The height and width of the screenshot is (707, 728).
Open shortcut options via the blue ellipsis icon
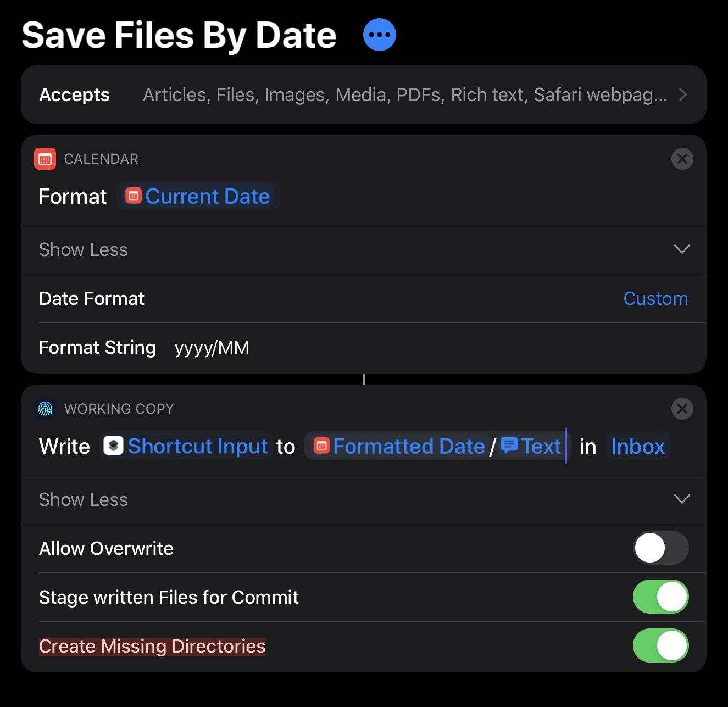(379, 34)
